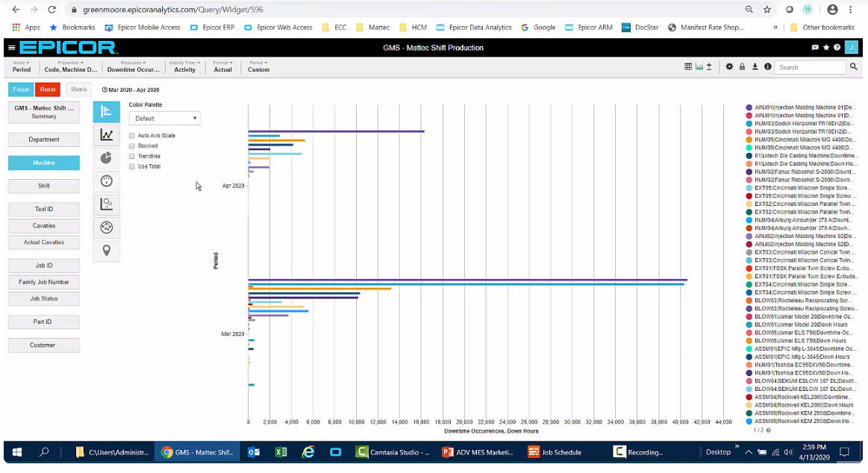Open the Mode dropdown showing Period
868x473 pixels.
(22, 66)
